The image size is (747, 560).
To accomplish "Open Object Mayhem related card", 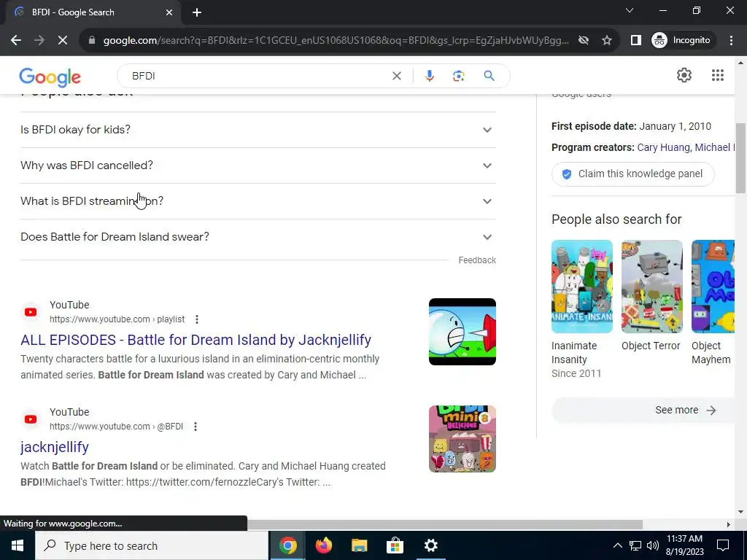I will 713,303.
